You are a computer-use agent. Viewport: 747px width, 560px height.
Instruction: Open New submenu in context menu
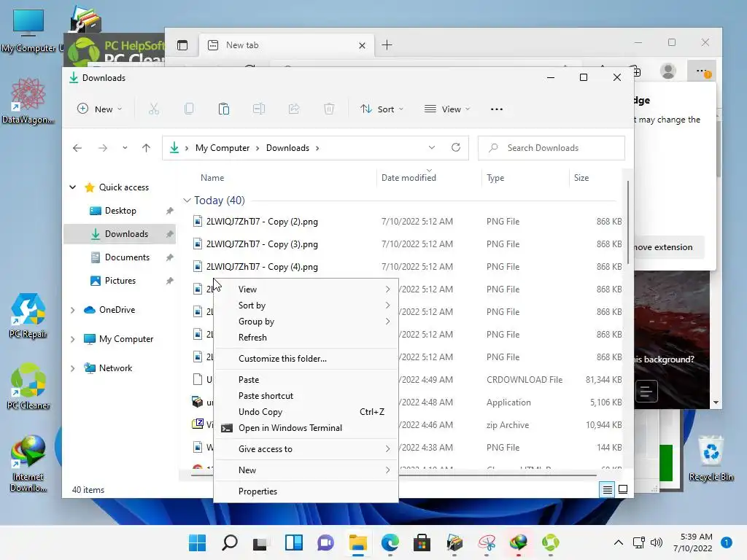[x=306, y=470]
